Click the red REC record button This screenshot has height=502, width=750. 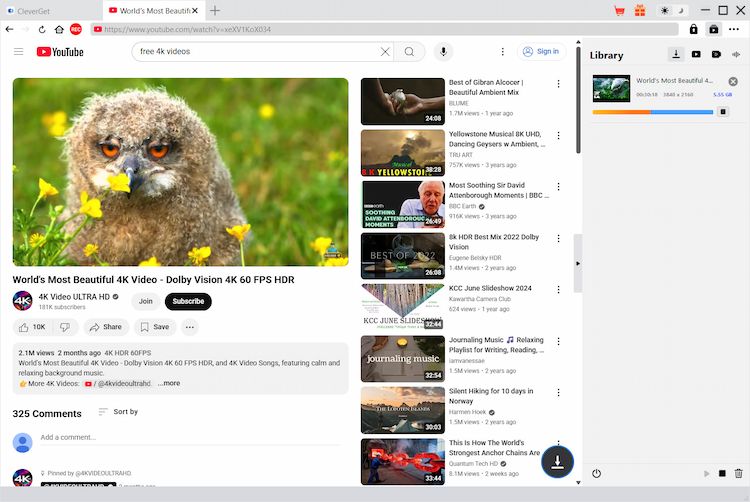coord(76,30)
